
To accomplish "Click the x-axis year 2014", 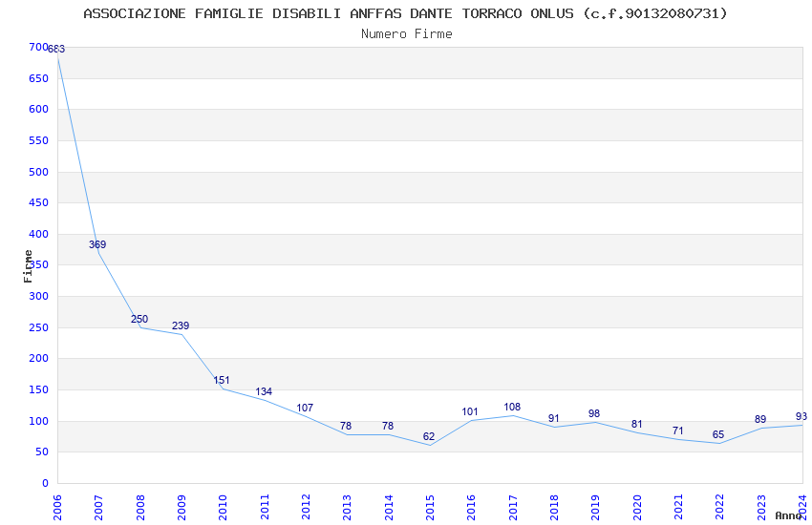I will 389,508.
